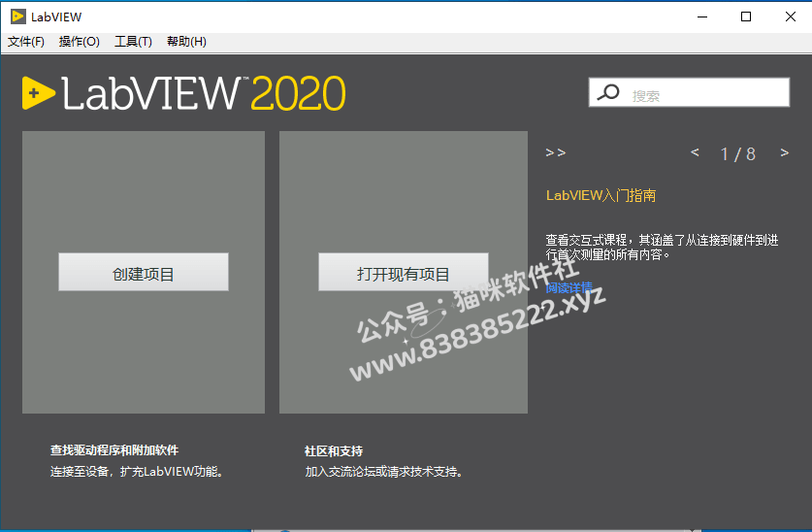Open the 工具(T) menu
Viewport: 812px width, 532px height.
(133, 42)
